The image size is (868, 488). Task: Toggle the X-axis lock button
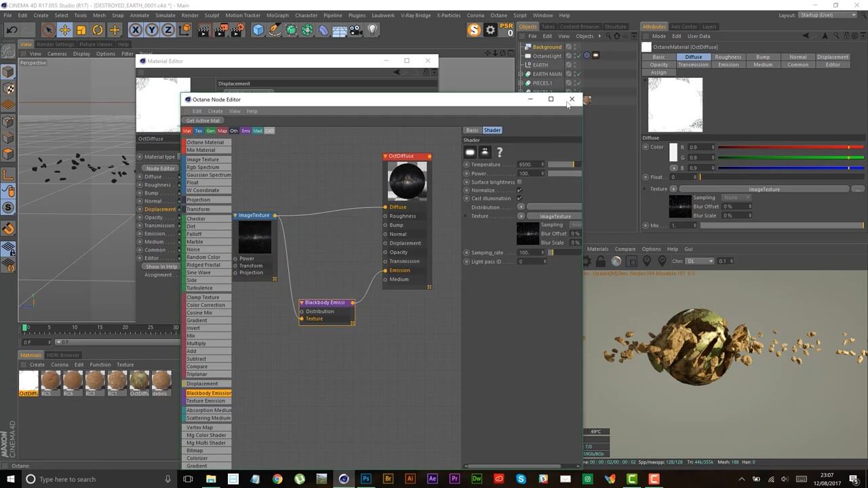point(135,30)
